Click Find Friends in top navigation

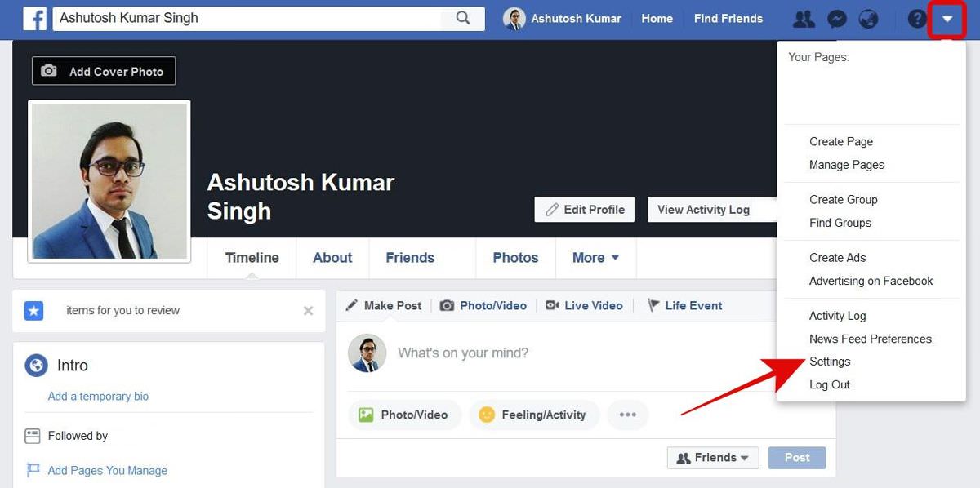coord(728,18)
